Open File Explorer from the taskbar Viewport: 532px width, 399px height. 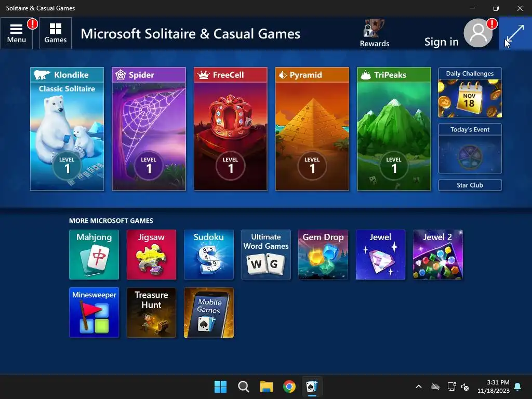(x=267, y=387)
